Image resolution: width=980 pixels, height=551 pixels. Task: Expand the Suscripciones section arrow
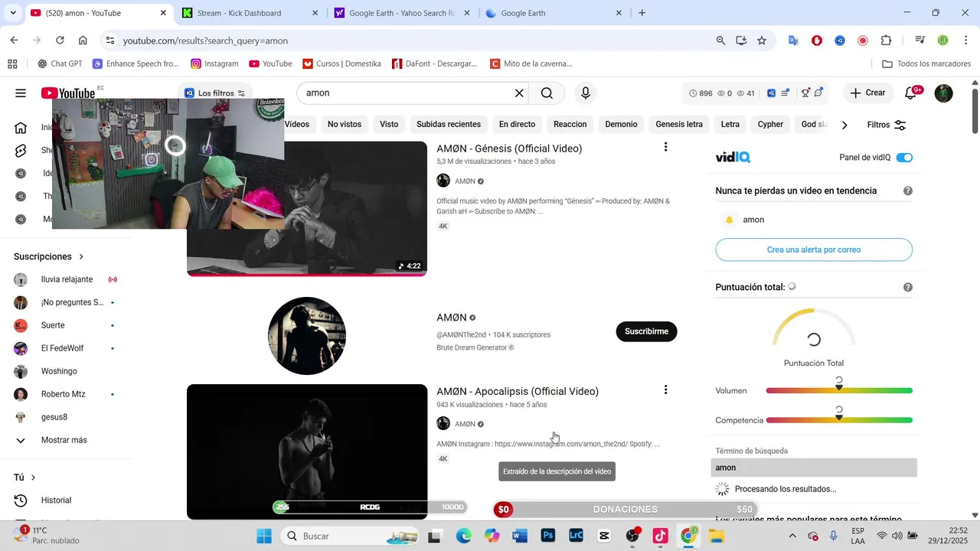(81, 257)
